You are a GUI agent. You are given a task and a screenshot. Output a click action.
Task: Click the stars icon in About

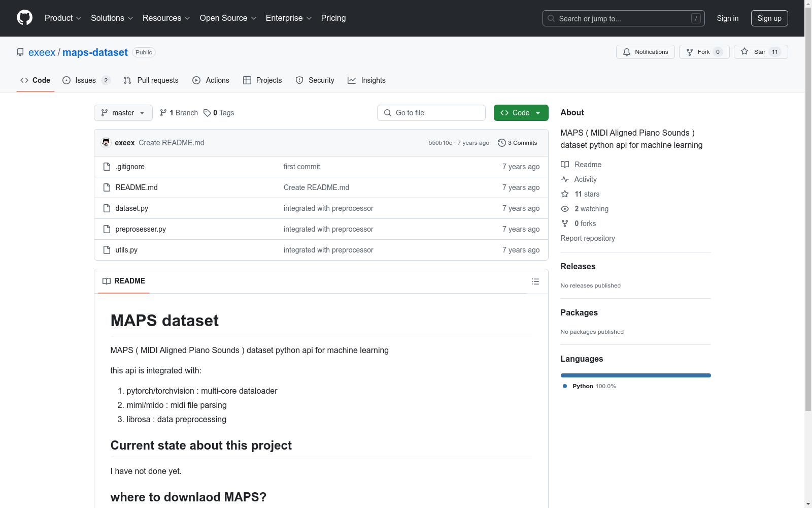click(x=565, y=194)
